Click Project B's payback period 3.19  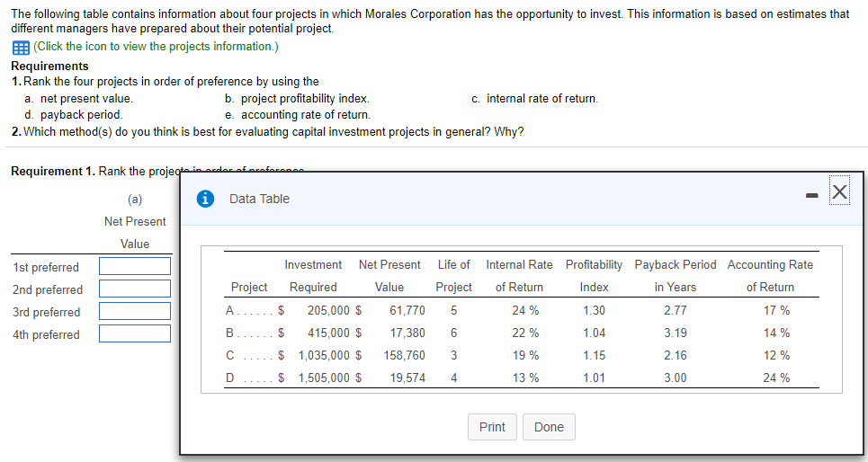(x=675, y=333)
